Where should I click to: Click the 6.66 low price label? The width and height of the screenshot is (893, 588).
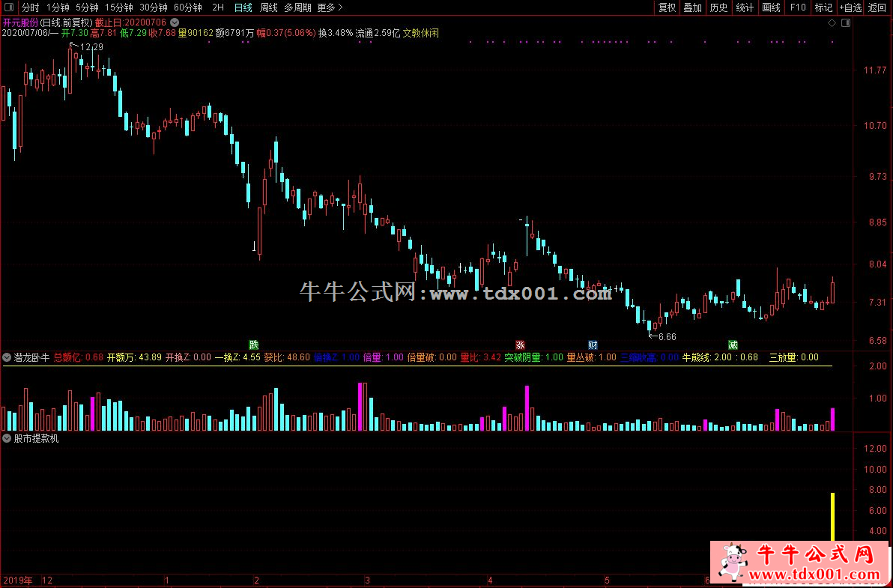pos(667,337)
